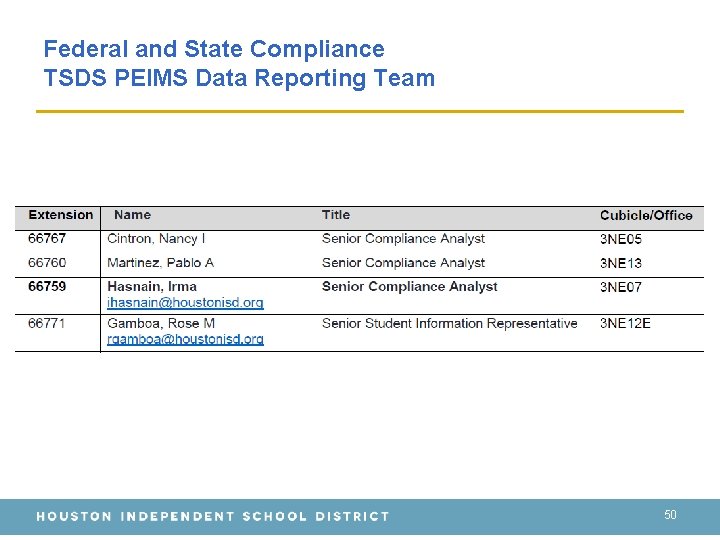Click slide page number 50
The image size is (720, 540).
point(670,515)
